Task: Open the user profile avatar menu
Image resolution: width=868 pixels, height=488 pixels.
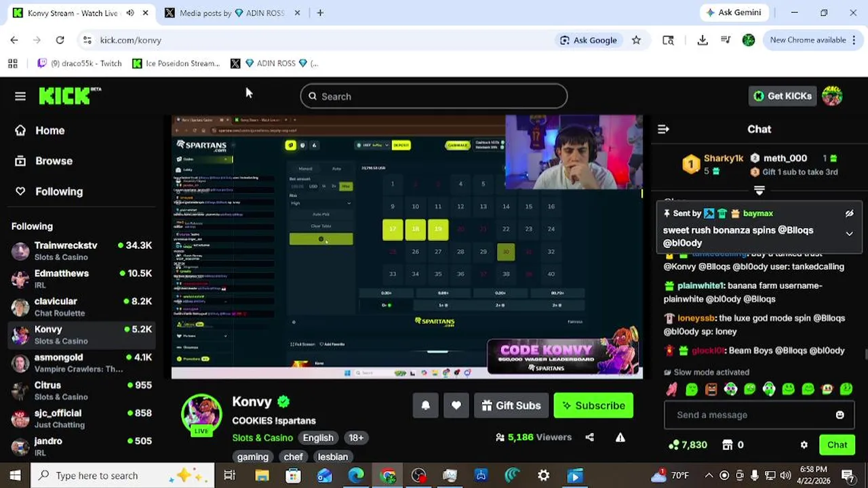Action: click(x=832, y=96)
